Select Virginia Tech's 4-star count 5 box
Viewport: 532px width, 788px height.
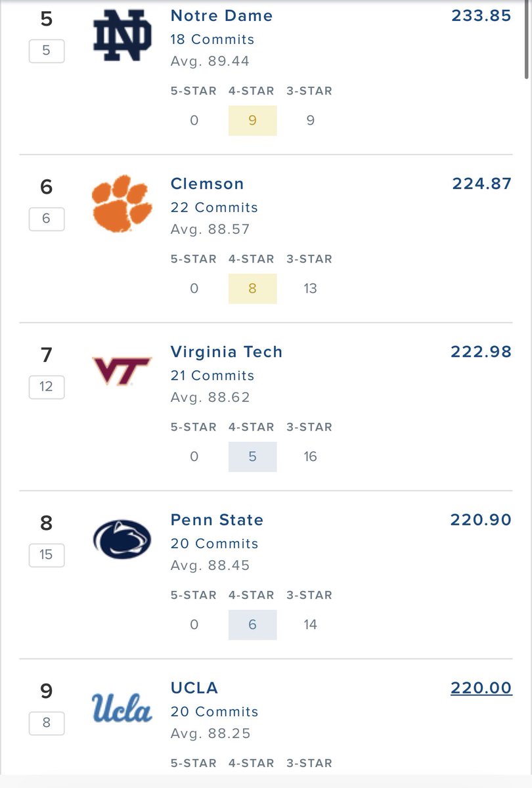253,456
